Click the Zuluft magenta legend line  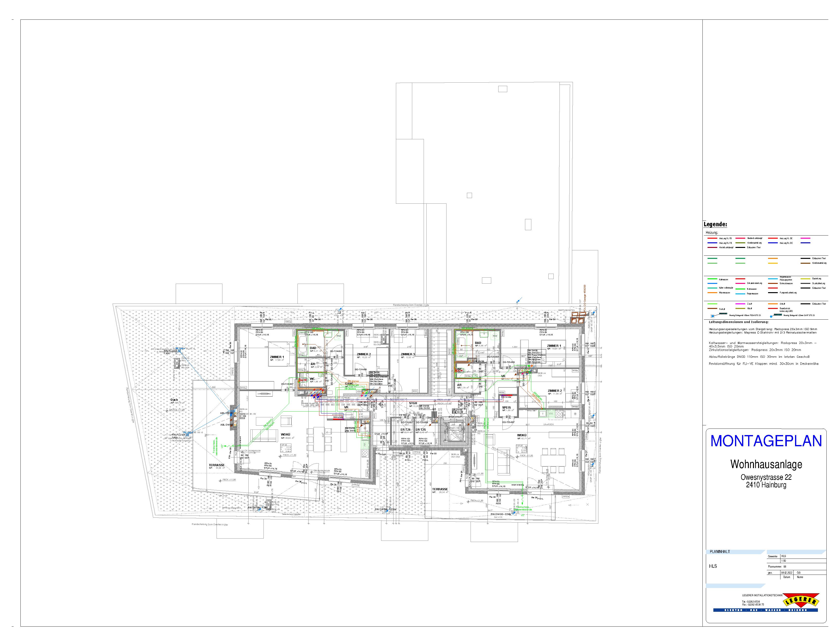741,304
